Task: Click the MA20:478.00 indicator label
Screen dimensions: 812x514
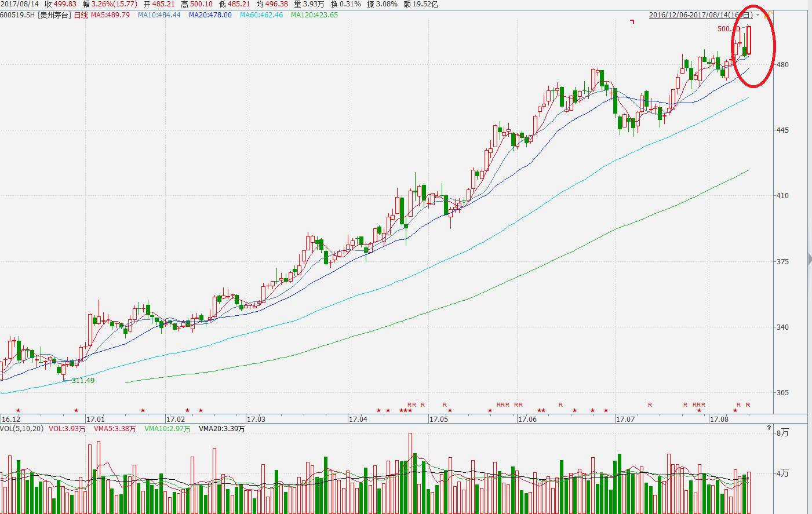Action: coord(210,15)
